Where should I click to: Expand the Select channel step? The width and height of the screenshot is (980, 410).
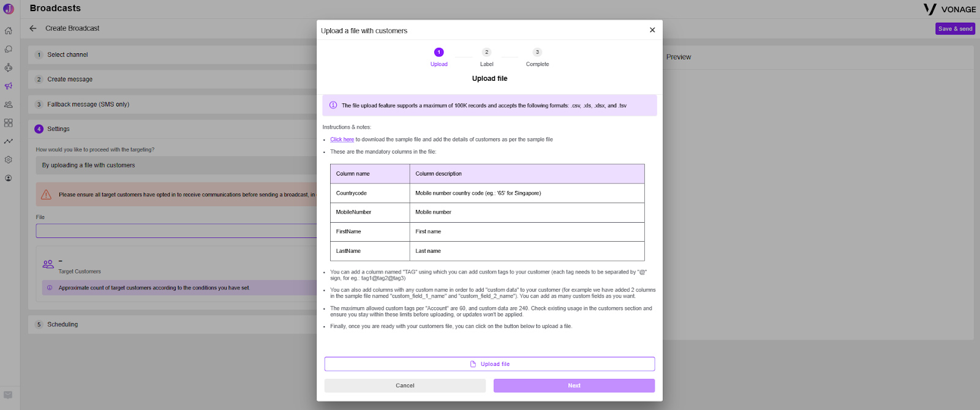coord(172,54)
